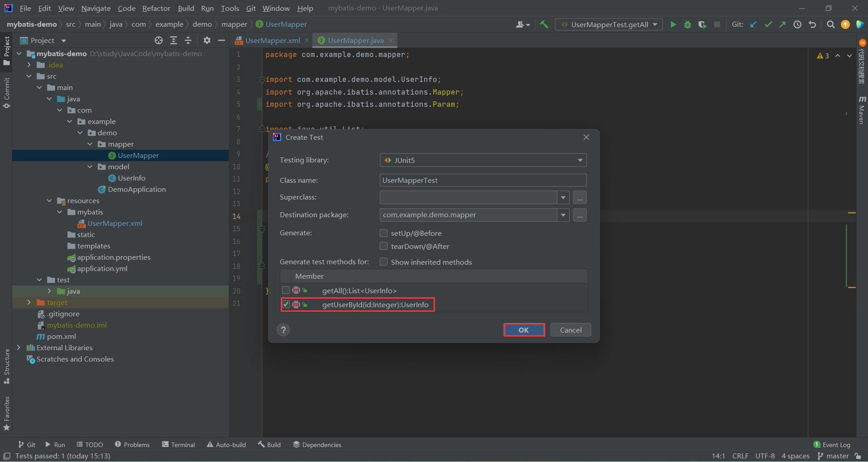Cancel the Create Test dialog
The height and width of the screenshot is (462, 868).
click(x=571, y=330)
